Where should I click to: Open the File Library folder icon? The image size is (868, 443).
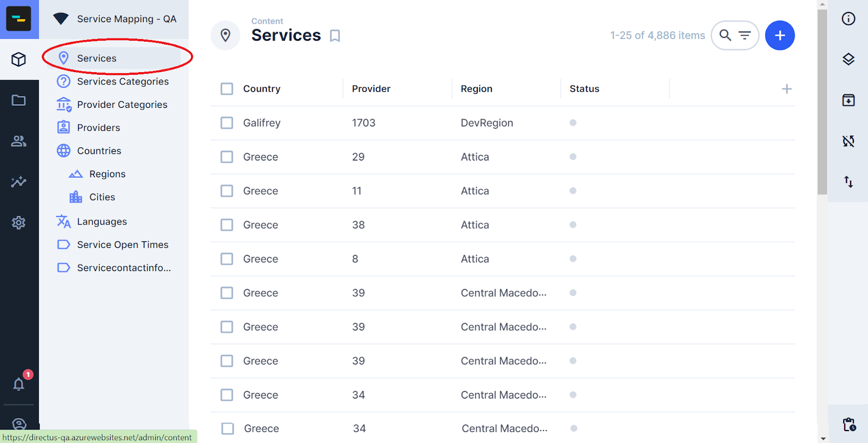coord(19,100)
